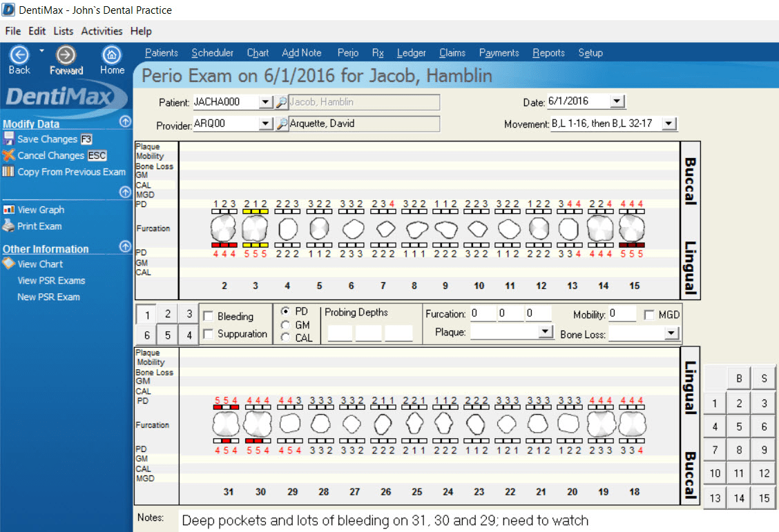Screen dimensions: 779x532
Task: Click New PSR Exam link
Action: (x=48, y=297)
